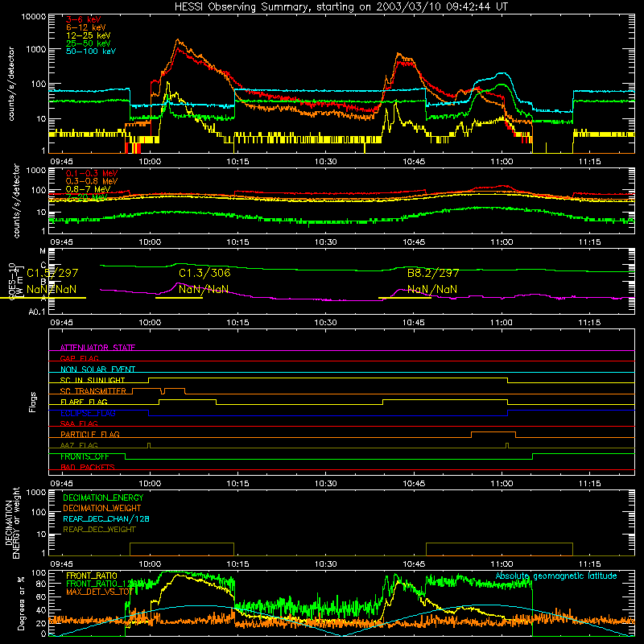Click the PARTICLE_FLAG label
The image size is (644, 644).
90,434
